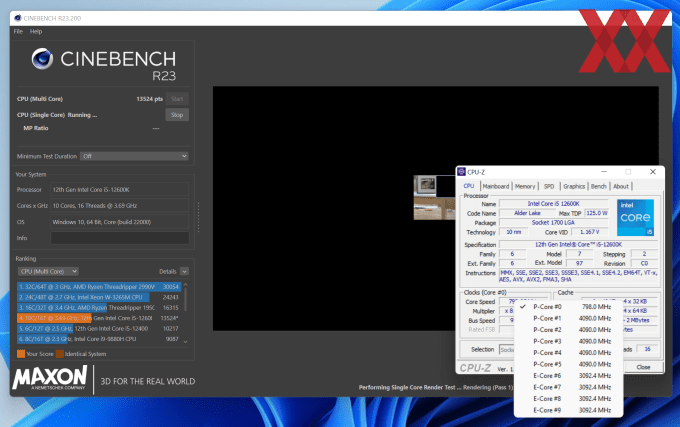Switch to the Bench tab in CPU-Z
This screenshot has height=427, width=680.
(x=598, y=186)
